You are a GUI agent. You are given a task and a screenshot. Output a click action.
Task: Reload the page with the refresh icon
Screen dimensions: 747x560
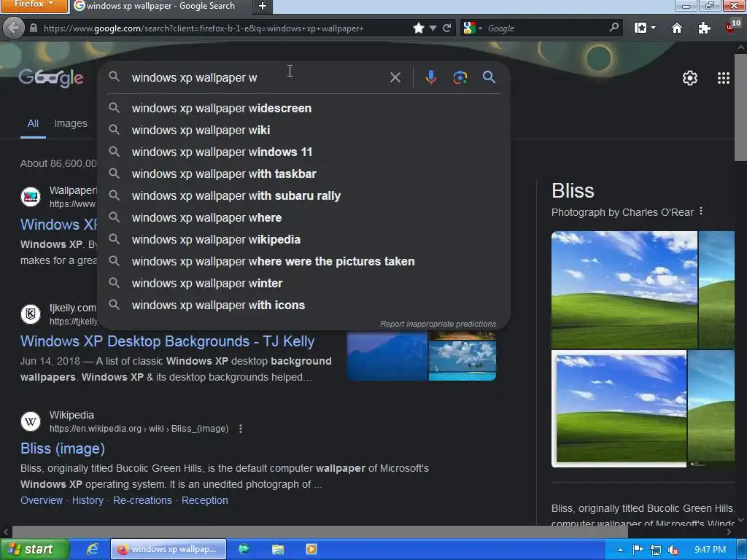pos(447,28)
